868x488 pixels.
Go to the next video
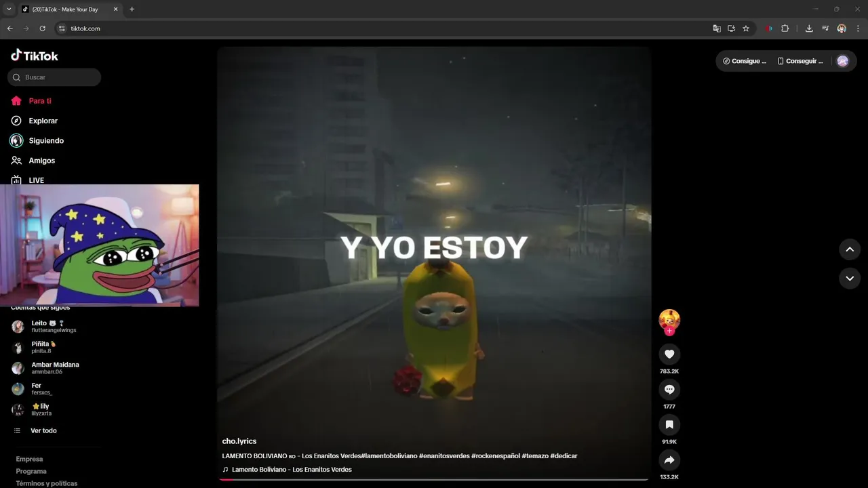(x=850, y=278)
